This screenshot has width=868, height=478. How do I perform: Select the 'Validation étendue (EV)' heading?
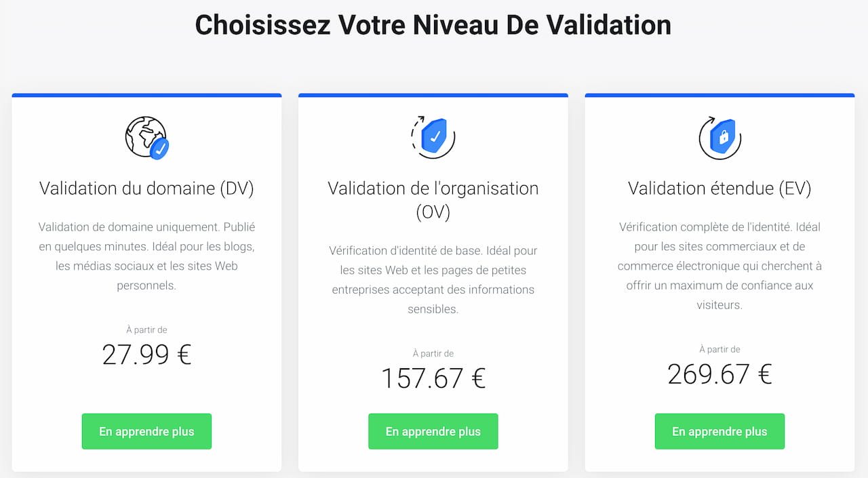point(719,188)
